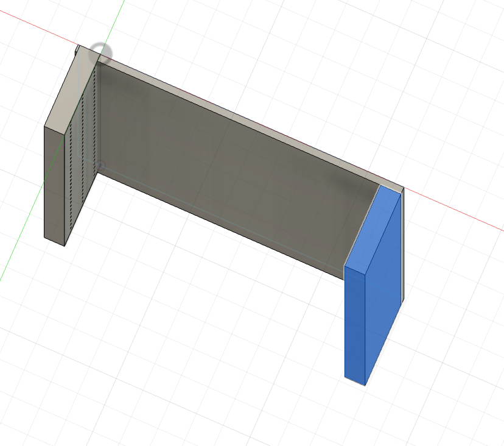Select the blue top face of right panel
Image resolution: width=504 pixels, height=446 pixels.
(372, 230)
